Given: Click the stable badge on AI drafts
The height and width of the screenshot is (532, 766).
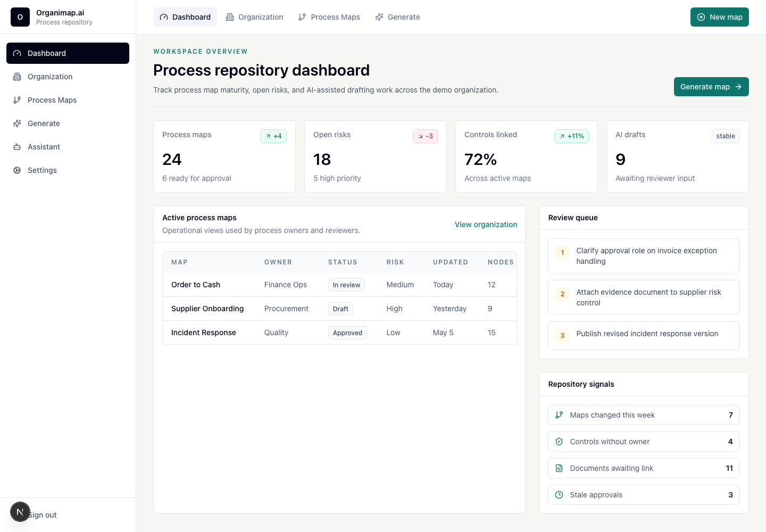Looking at the screenshot, I should [x=726, y=136].
